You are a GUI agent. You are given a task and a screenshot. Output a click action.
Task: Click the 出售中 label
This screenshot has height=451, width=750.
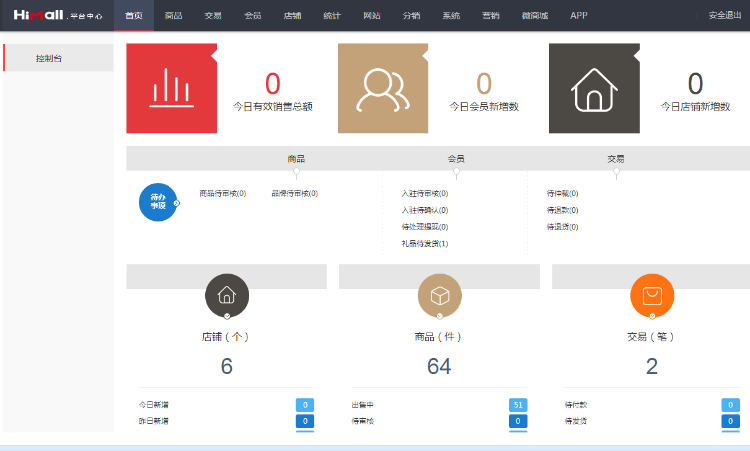coord(363,405)
